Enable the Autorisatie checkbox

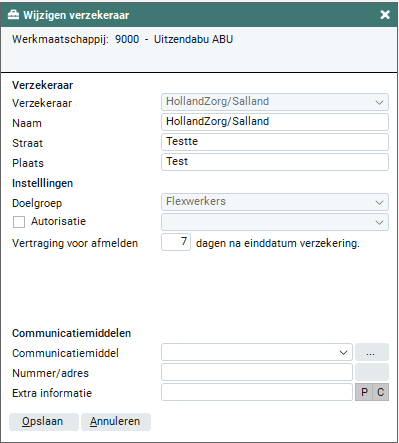click(19, 222)
